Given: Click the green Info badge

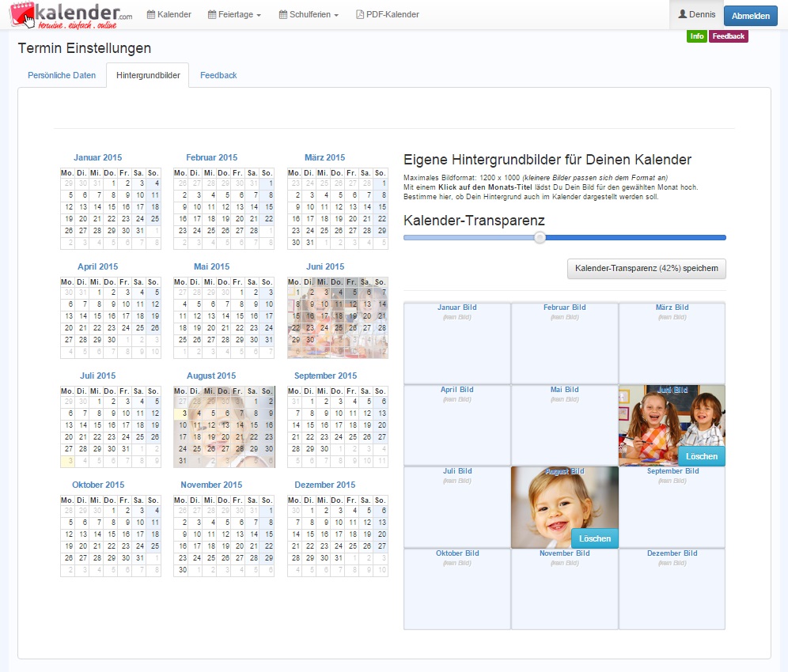Looking at the screenshot, I should (x=695, y=36).
